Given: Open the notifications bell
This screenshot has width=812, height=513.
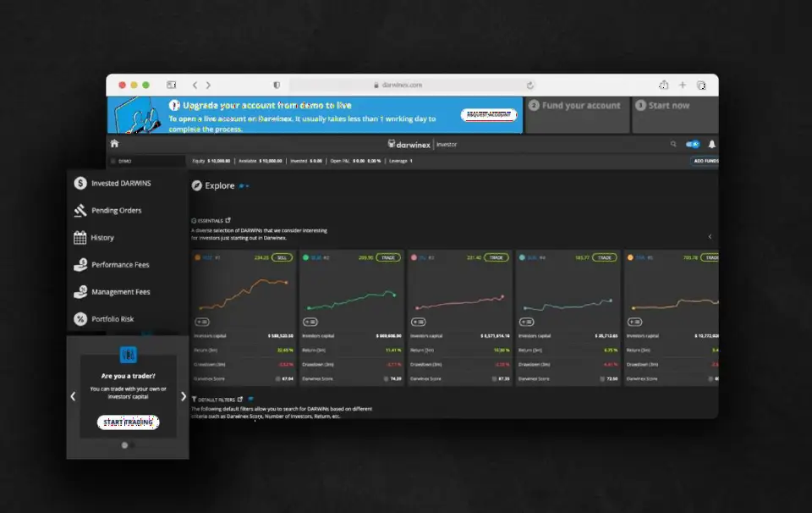Looking at the screenshot, I should 712,144.
